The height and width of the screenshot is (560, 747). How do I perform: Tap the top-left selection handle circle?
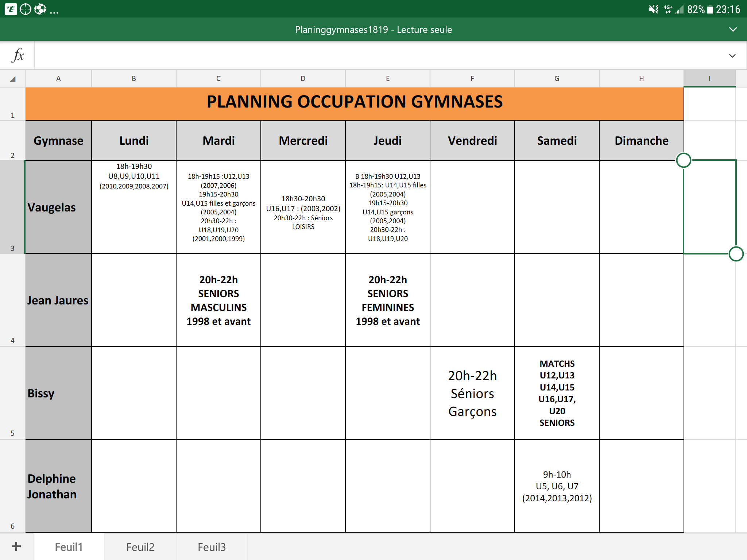click(x=684, y=160)
